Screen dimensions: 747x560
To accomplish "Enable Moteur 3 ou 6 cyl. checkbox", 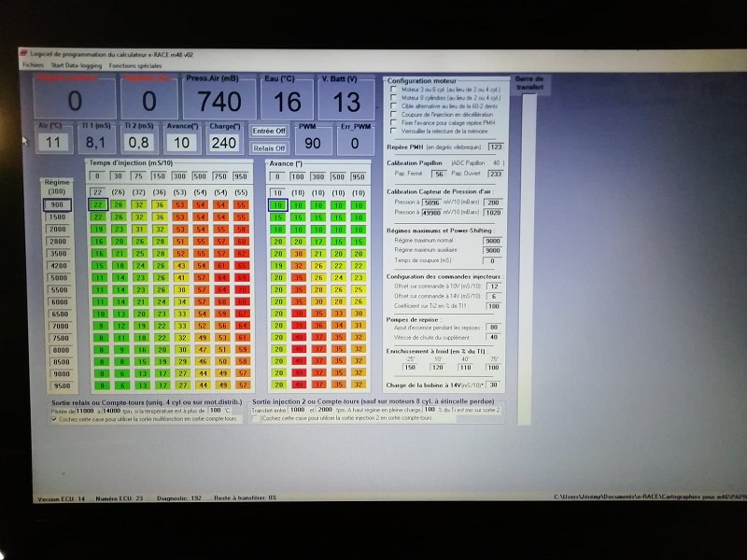I will 393,90.
